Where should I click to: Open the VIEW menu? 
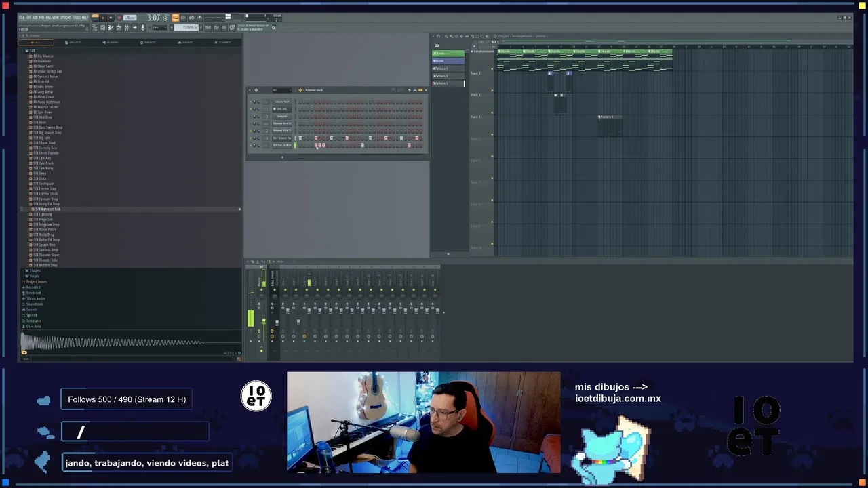click(56, 18)
